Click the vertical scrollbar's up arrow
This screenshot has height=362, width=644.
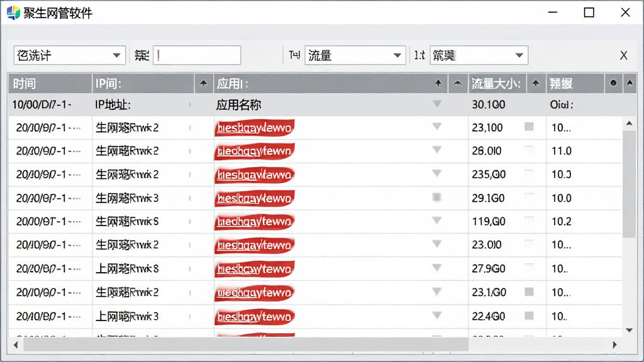629,123
